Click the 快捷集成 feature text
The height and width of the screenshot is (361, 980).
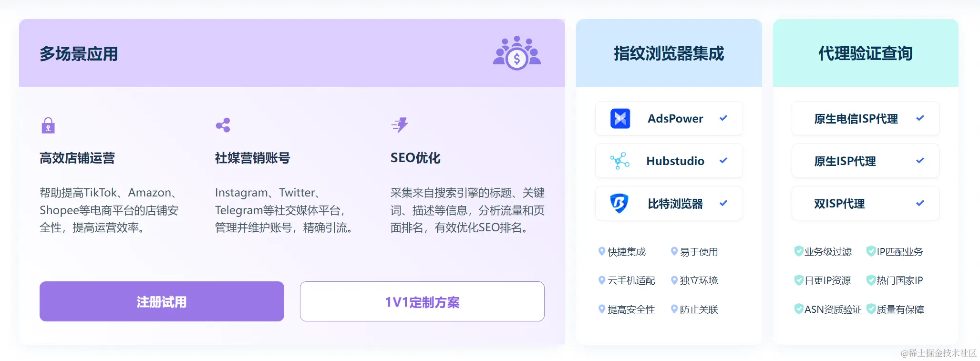627,252
